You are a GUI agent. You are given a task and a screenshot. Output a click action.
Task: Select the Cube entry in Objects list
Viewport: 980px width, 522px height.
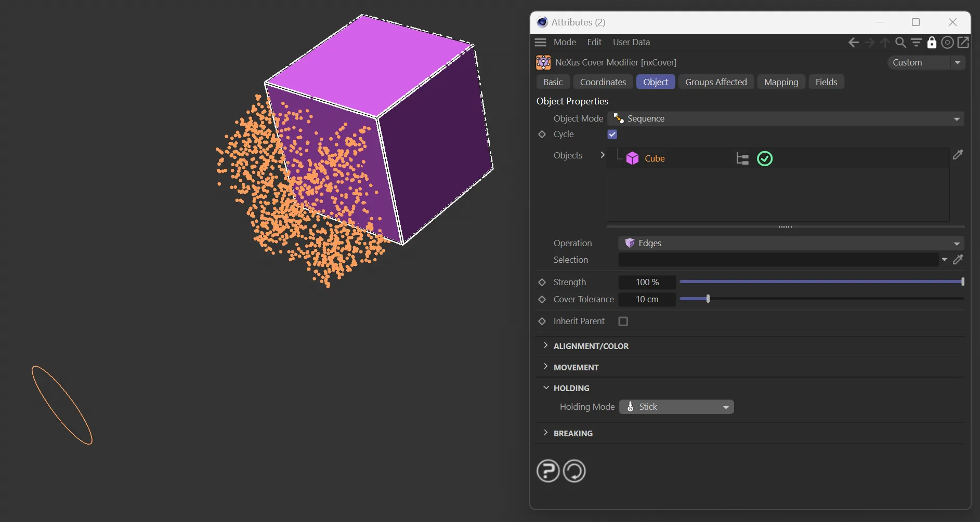tap(654, 159)
